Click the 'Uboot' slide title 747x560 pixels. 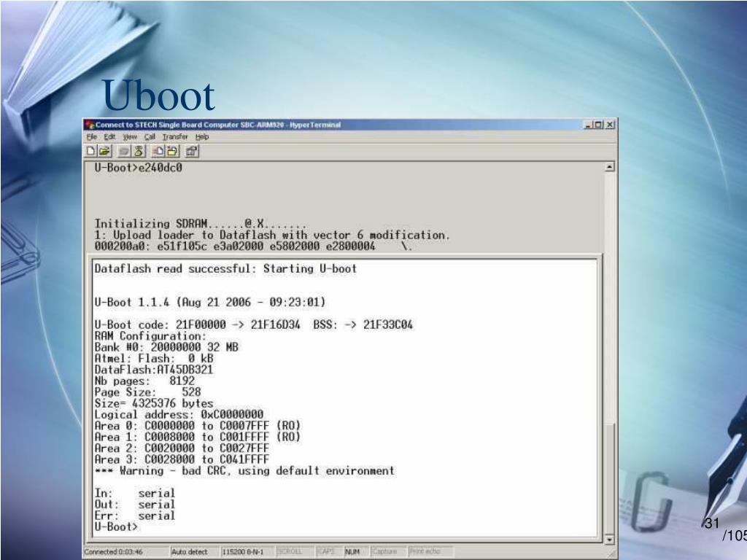(x=158, y=96)
